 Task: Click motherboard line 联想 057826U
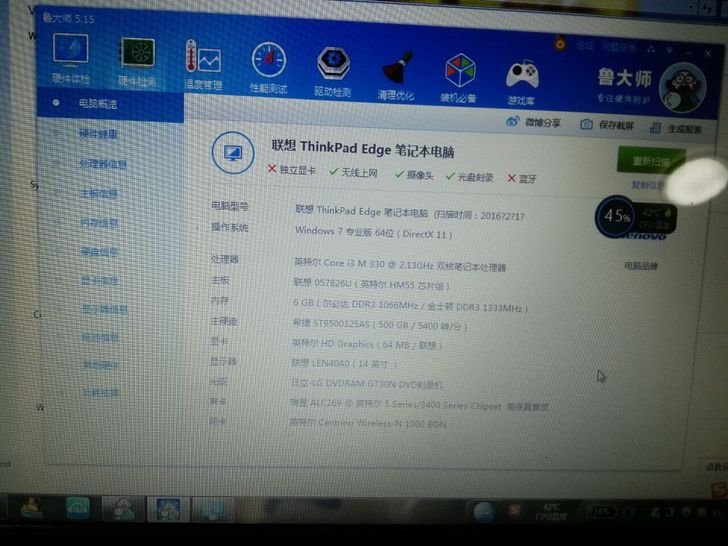(371, 284)
